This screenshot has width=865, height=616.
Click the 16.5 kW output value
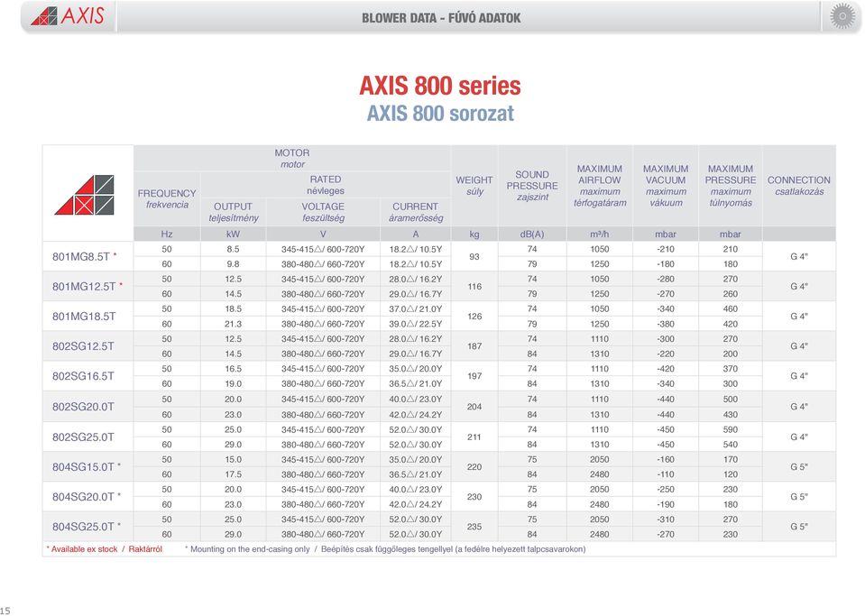(x=233, y=369)
